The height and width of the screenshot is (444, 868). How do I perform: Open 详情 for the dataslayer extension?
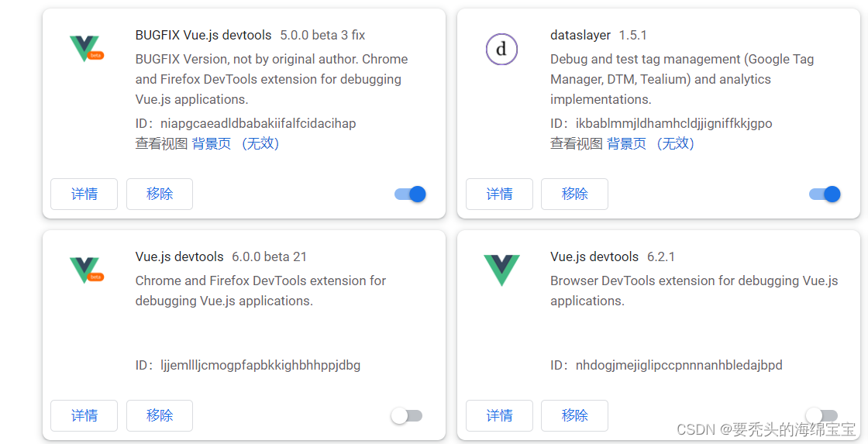coord(499,194)
